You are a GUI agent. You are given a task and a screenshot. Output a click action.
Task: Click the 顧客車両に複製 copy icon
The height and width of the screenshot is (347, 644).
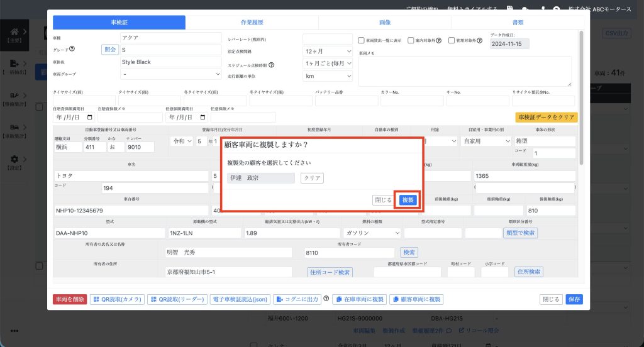click(396, 300)
